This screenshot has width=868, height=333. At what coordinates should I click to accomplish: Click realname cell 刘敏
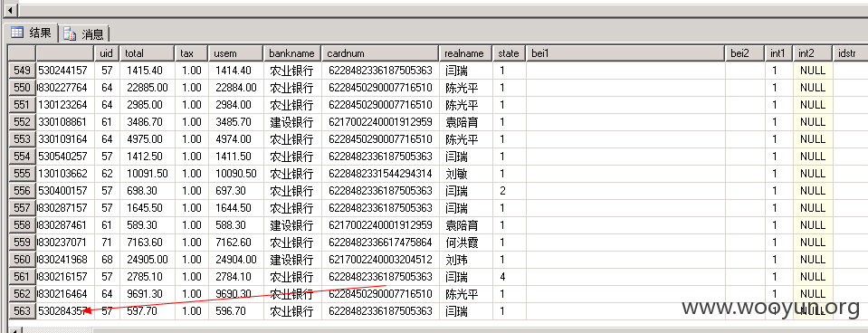pyautogui.click(x=465, y=174)
